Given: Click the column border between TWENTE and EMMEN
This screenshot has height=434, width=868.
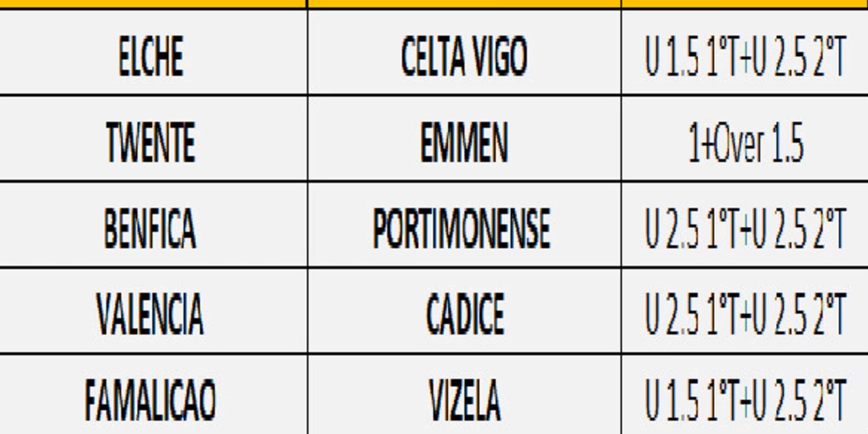Looking at the screenshot, I should 308,142.
